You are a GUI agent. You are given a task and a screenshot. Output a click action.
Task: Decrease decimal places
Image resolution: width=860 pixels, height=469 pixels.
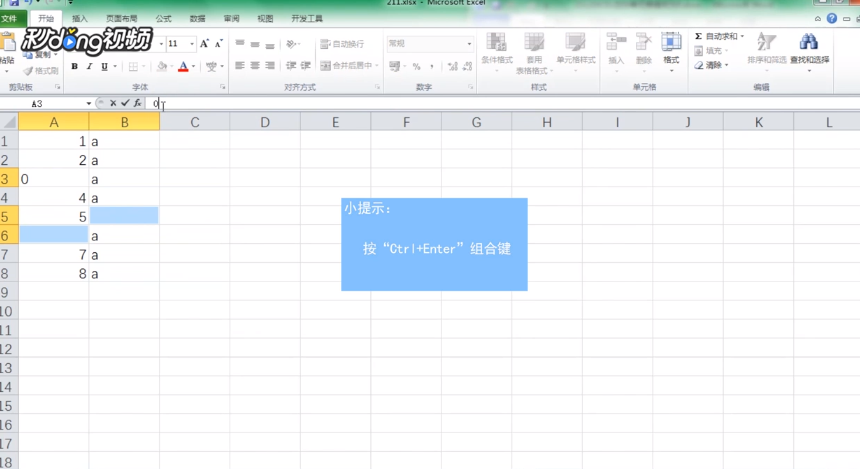467,66
